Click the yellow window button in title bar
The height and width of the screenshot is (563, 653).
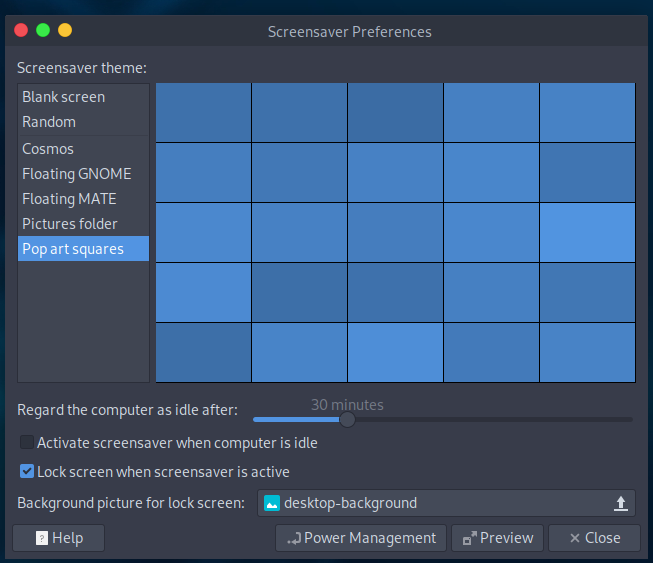65,30
